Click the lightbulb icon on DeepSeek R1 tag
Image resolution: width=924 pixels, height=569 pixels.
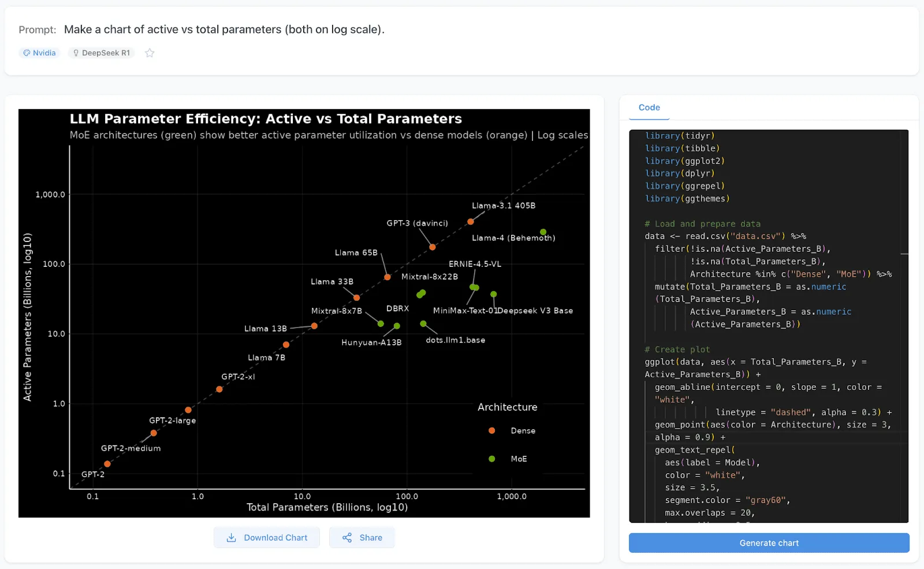[x=76, y=53]
